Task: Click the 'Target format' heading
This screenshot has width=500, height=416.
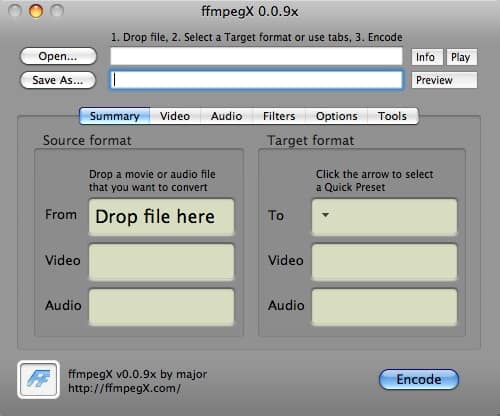Action: pyautogui.click(x=311, y=140)
